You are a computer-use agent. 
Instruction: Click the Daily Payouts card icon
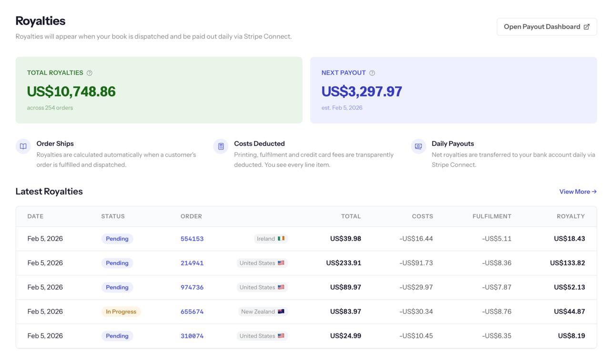tap(418, 146)
